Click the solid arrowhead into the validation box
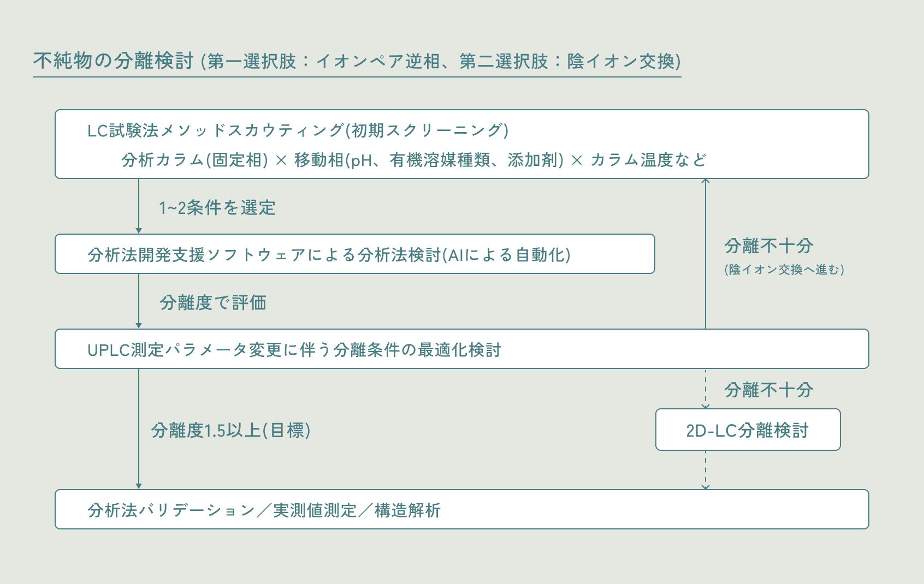Viewport: 924px width, 584px height. coord(139,486)
